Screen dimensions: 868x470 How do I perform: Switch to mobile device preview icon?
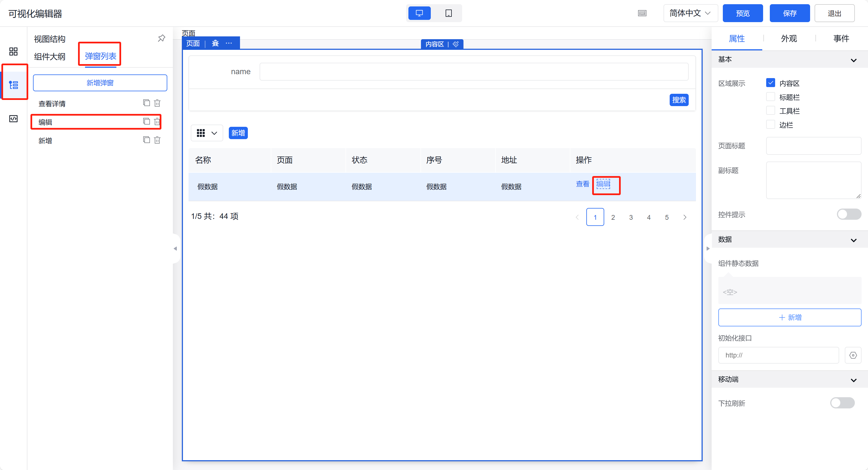[448, 13]
